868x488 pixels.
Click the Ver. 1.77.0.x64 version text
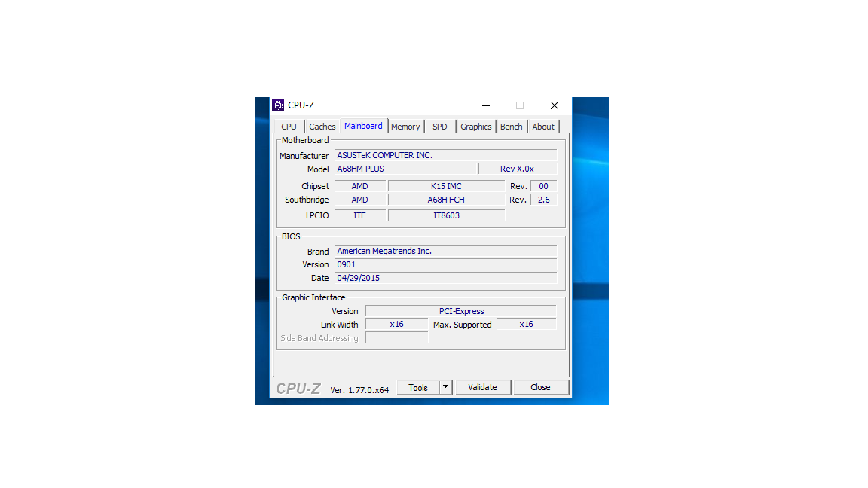point(359,390)
